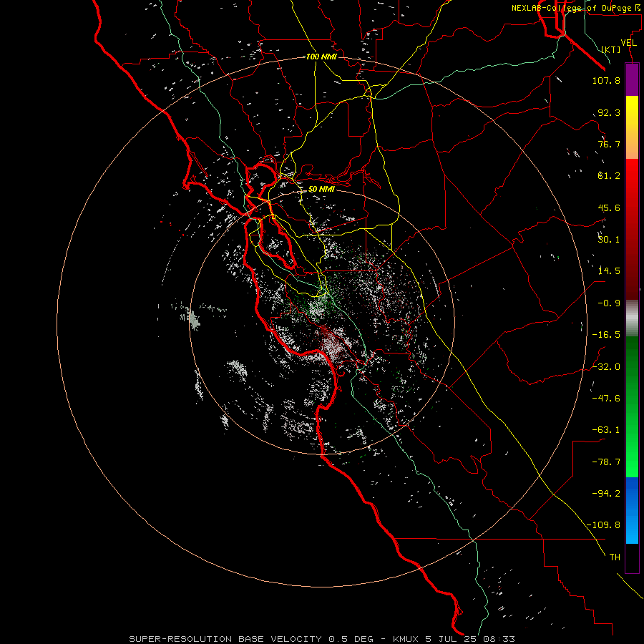The image size is (644, 644).
Task: Click the 45.6 velocity scale value
Action: (609, 208)
